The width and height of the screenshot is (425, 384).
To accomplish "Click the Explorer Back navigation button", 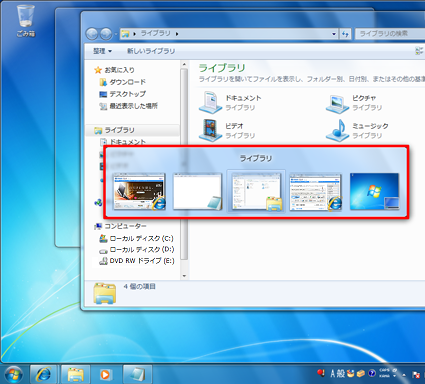I will pos(92,34).
